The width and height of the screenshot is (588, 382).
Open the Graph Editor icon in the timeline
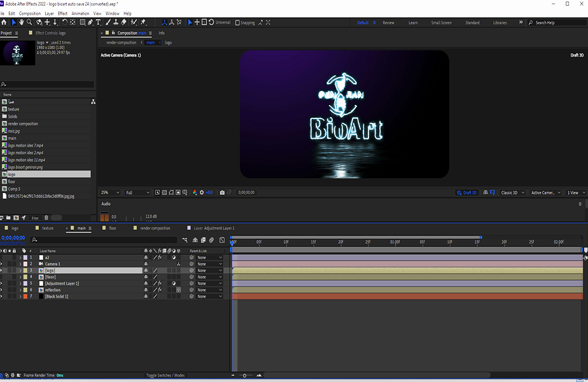tap(222, 240)
